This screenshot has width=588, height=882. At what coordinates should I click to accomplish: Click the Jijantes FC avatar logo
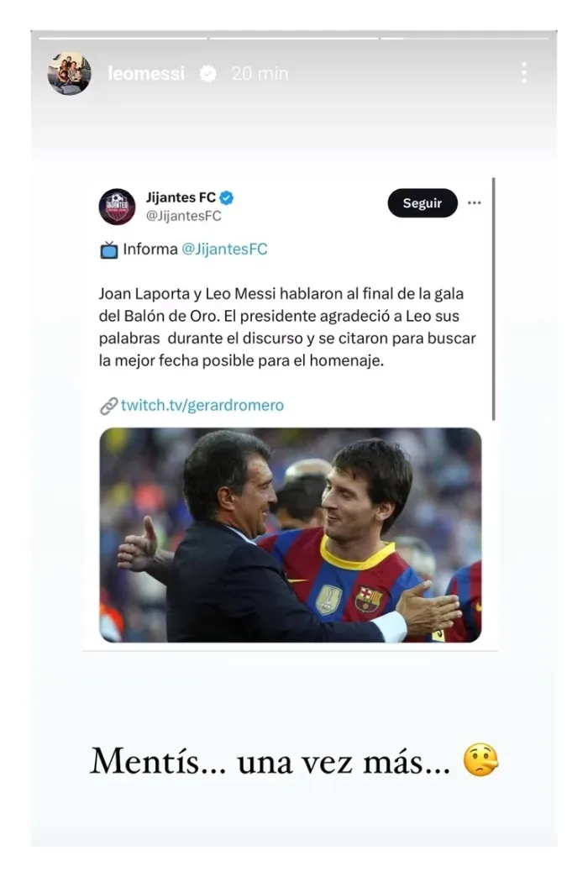117,207
